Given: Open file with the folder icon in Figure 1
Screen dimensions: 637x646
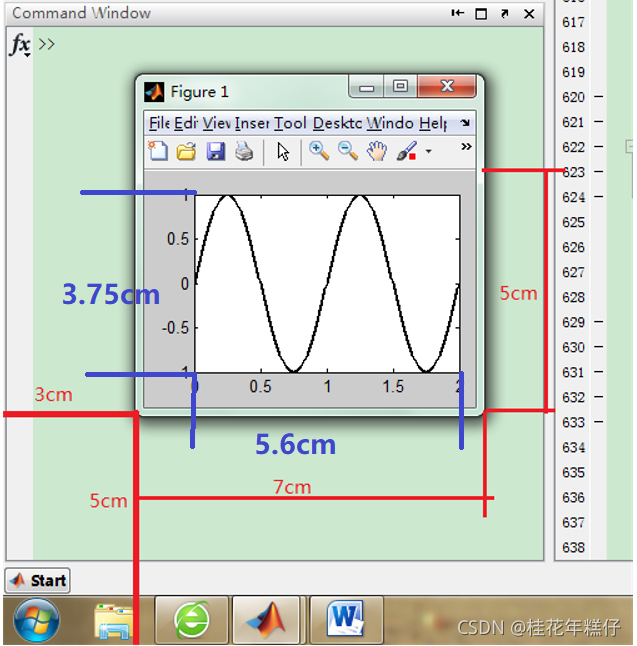Looking at the screenshot, I should [186, 151].
